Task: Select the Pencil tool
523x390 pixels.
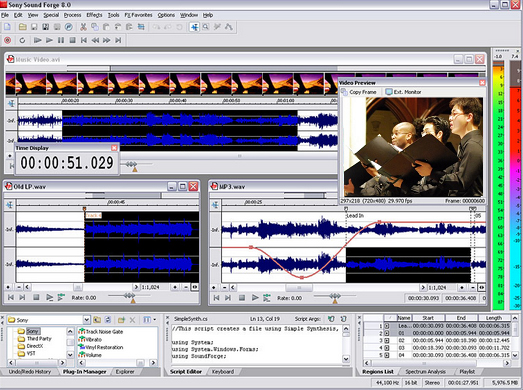Action: 217,27
